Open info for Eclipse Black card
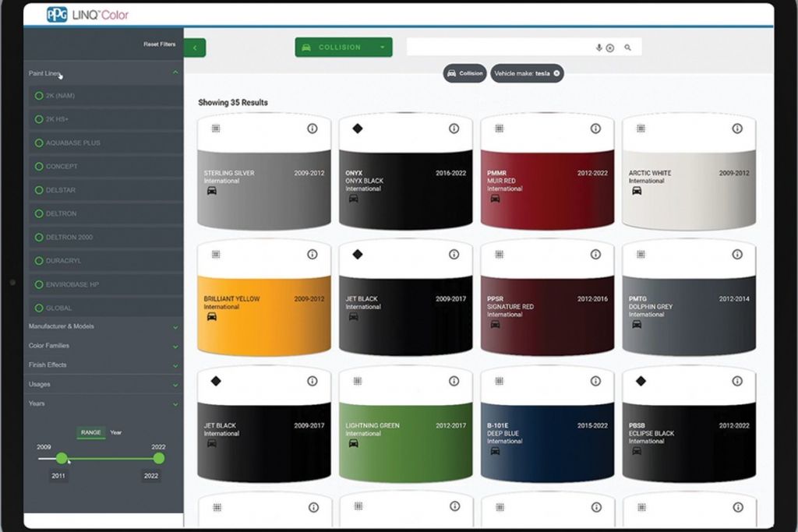This screenshot has width=798, height=532. tap(737, 381)
